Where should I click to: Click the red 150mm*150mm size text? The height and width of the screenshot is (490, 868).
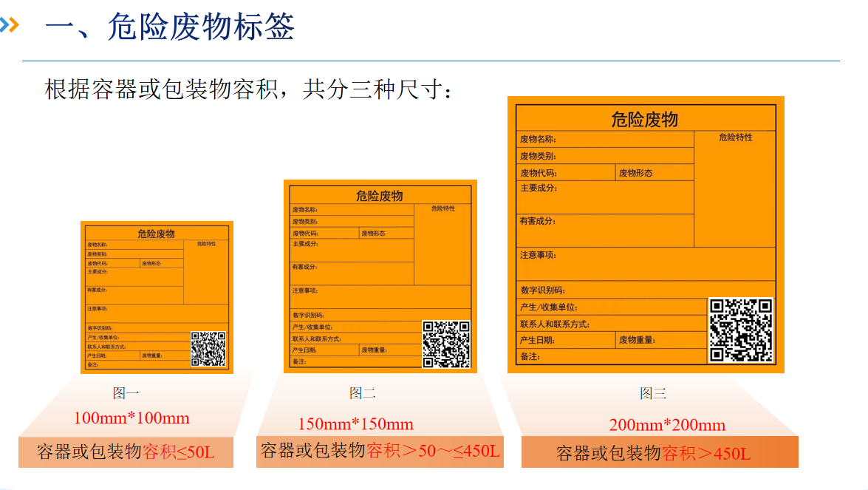(355, 424)
